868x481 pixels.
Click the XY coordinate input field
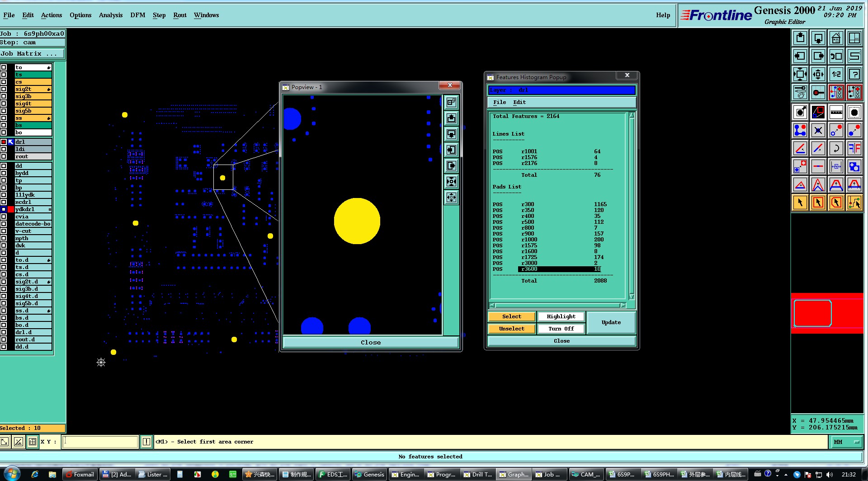click(100, 442)
